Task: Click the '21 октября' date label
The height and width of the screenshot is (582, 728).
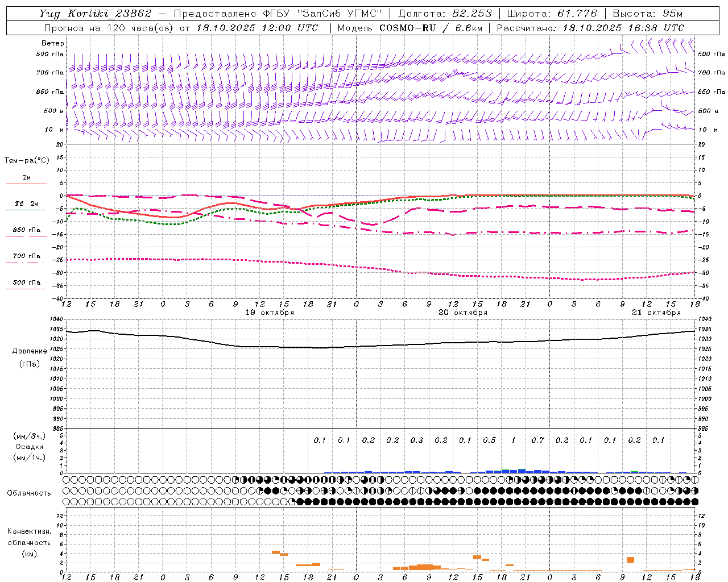Action: (x=656, y=313)
